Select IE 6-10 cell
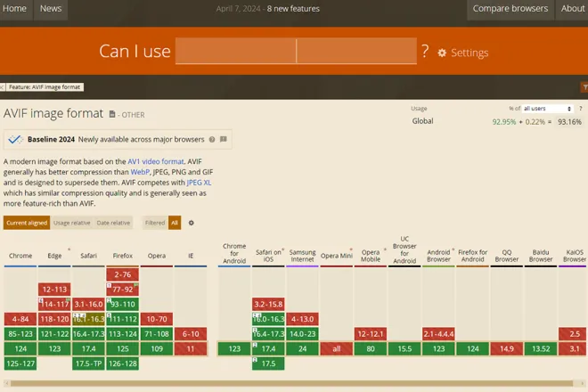588x392 pixels. click(x=191, y=334)
